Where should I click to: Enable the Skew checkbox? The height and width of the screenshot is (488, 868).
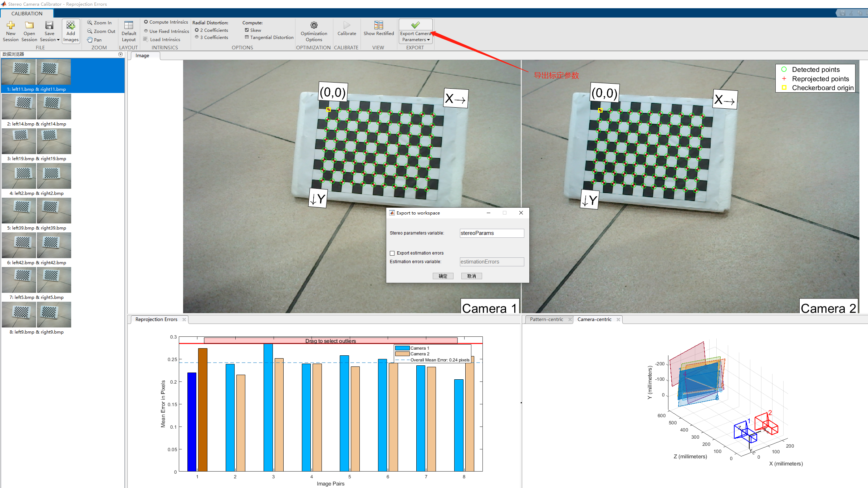[x=247, y=30]
